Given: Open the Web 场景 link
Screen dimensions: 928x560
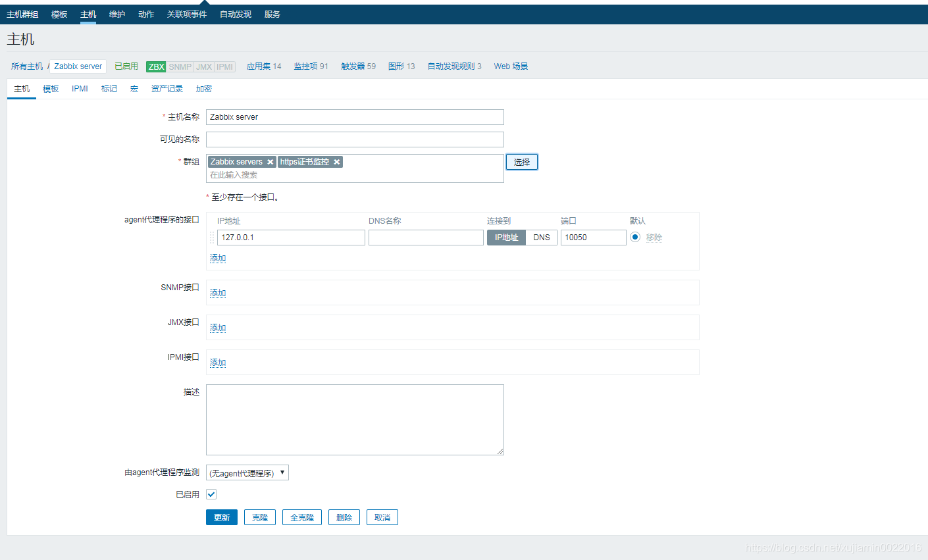Looking at the screenshot, I should 511,66.
